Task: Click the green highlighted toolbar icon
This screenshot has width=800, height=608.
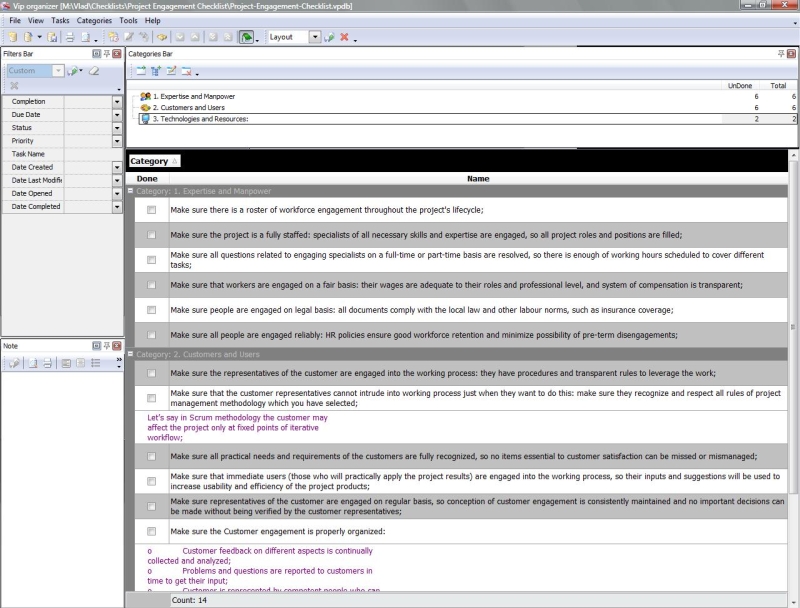Action: [246, 37]
